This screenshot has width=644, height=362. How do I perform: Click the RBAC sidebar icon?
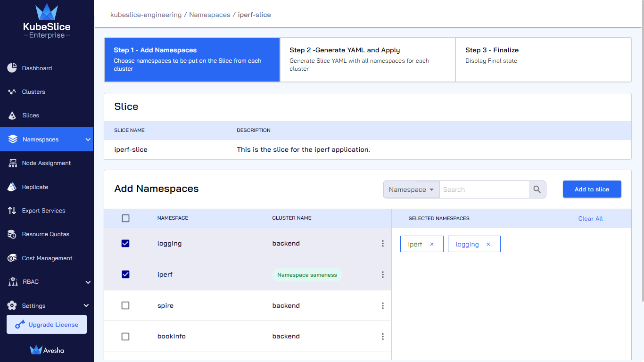(x=13, y=282)
